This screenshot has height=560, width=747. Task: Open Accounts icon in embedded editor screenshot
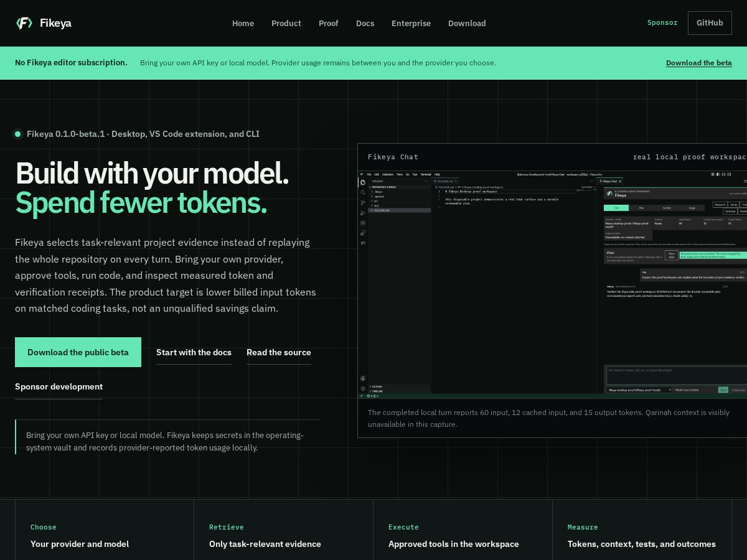tap(363, 378)
